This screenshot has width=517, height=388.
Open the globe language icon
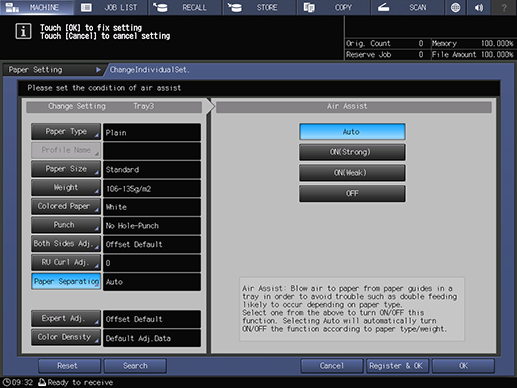click(455, 7)
